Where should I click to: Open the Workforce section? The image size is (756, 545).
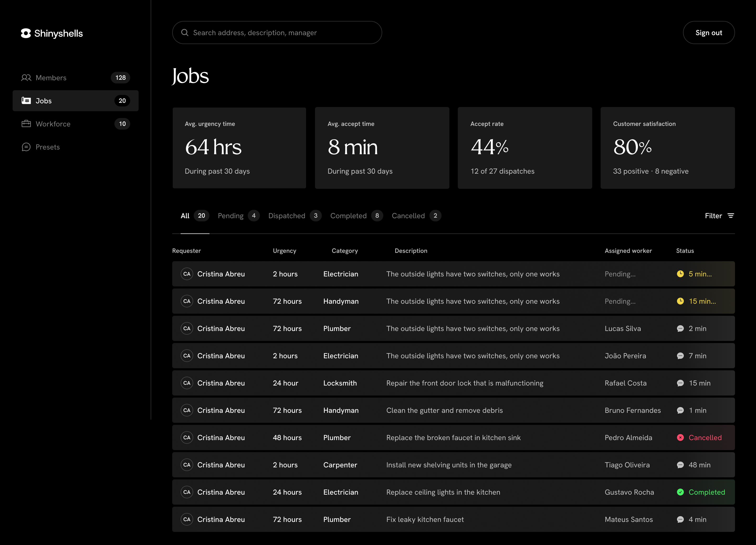tap(75, 124)
